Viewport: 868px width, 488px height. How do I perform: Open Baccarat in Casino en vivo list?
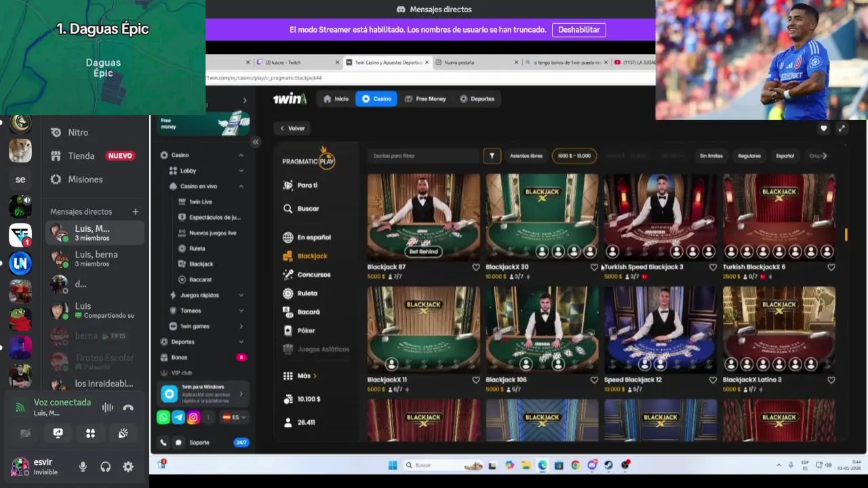tap(200, 279)
